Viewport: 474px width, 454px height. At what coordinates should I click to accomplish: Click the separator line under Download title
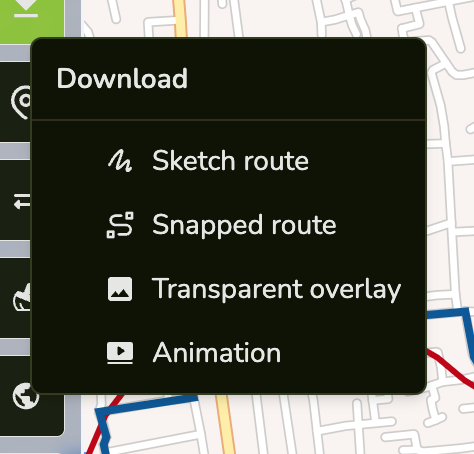pyautogui.click(x=229, y=119)
